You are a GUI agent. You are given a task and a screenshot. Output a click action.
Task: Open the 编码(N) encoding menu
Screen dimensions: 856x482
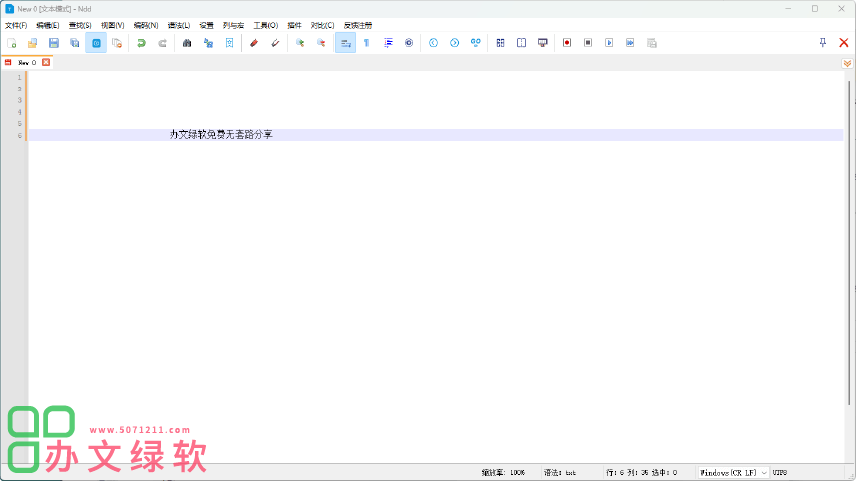pos(146,25)
